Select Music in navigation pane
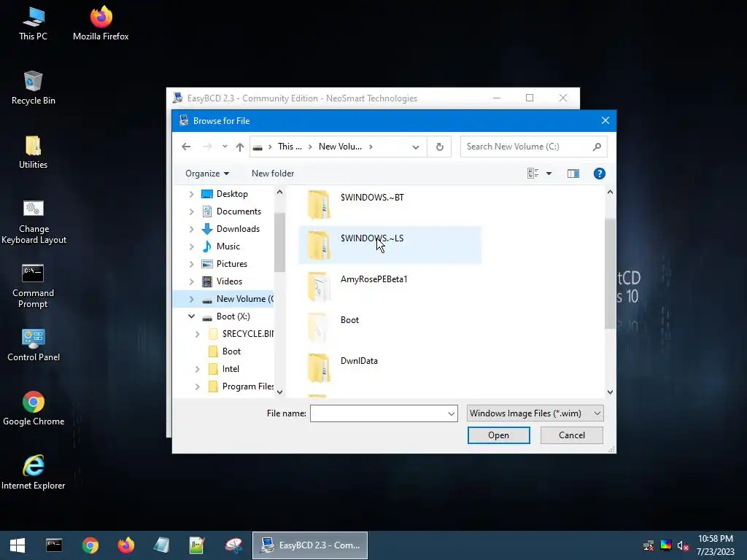This screenshot has height=560, width=747. tap(228, 246)
